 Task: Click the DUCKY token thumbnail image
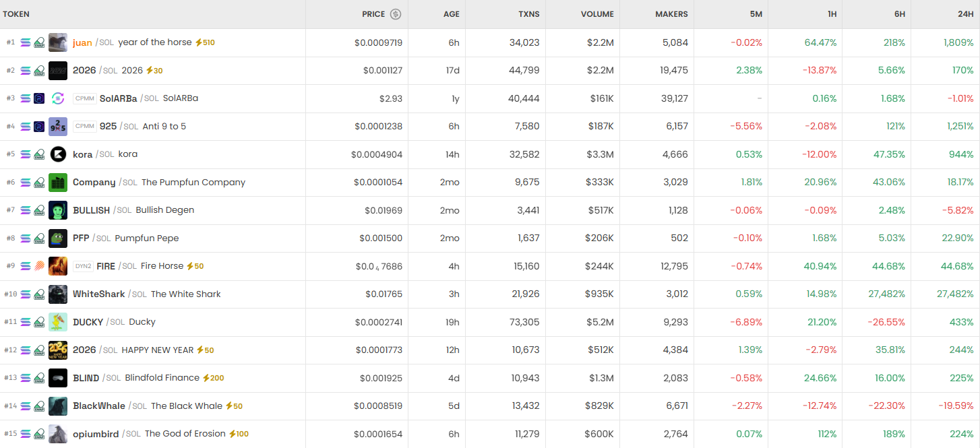58,322
